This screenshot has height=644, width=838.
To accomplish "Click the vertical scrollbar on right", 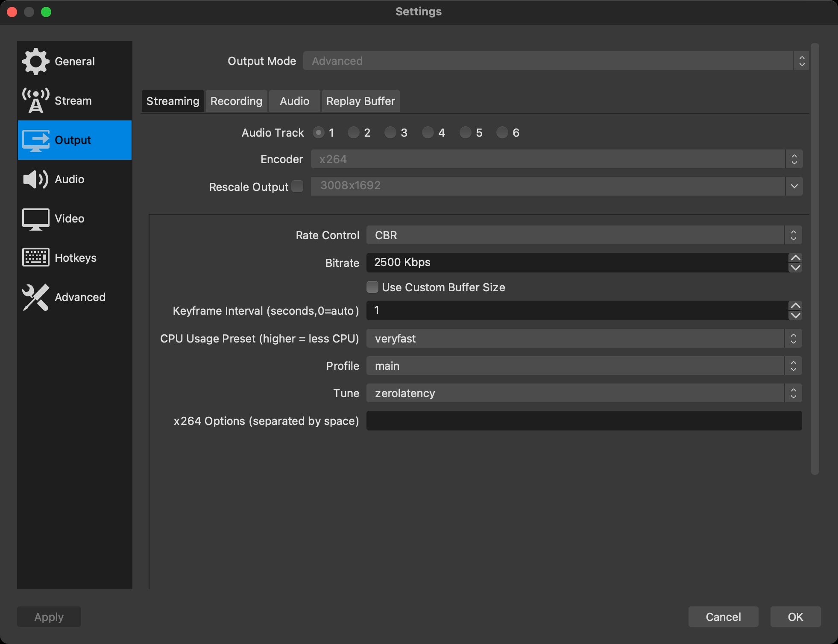I will click(815, 259).
